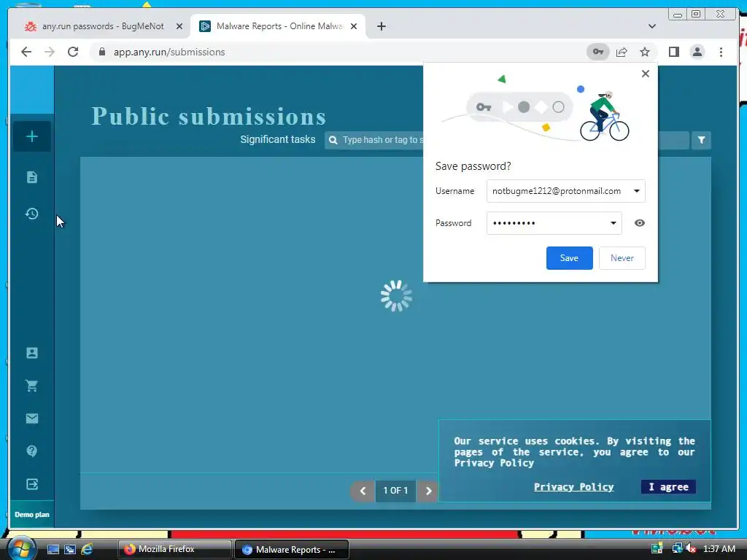
Task: Open the Chrome three-dot menu
Action: coord(721,52)
